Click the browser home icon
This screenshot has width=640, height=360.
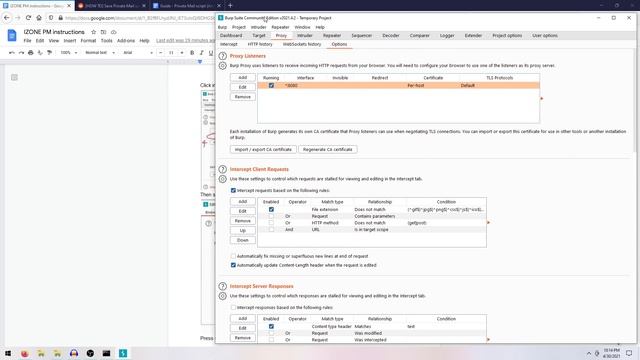tap(39, 18)
